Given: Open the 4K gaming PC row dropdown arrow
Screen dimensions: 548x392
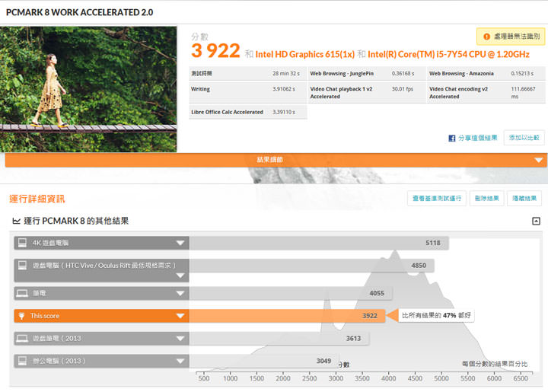Looking at the screenshot, I should [180, 244].
